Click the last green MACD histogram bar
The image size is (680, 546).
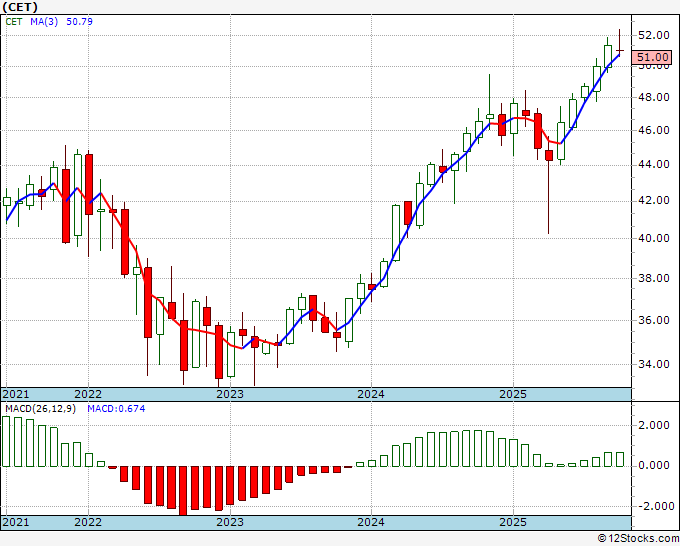(x=619, y=459)
